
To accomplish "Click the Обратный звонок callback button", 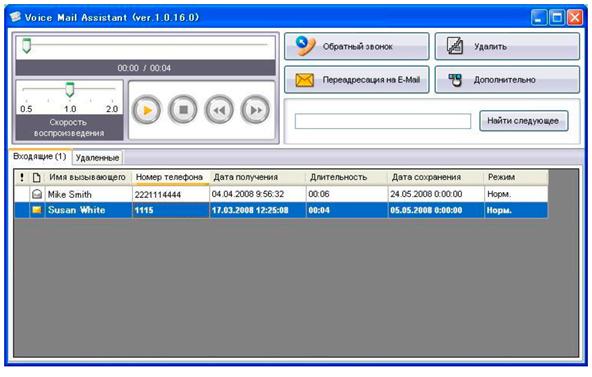I will pyautogui.click(x=357, y=46).
